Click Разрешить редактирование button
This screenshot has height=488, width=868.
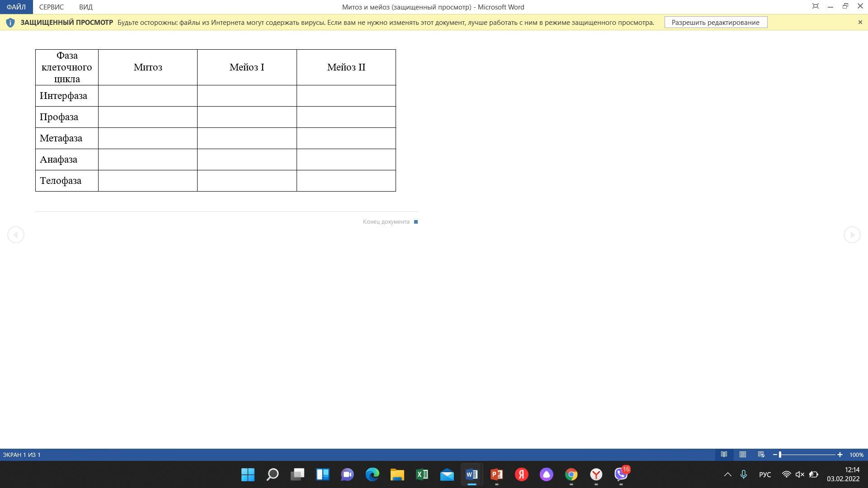(715, 23)
